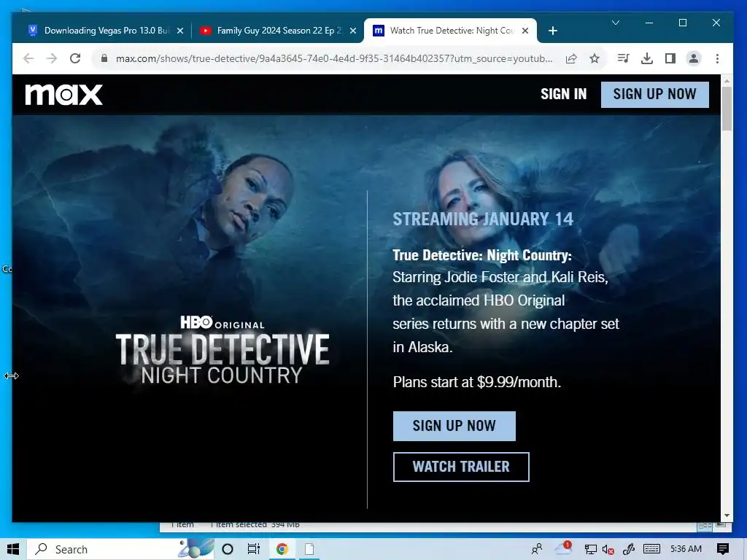Image resolution: width=747 pixels, height=560 pixels.
Task: Open Cortana circle icon on the taskbar
Action: pyautogui.click(x=228, y=550)
